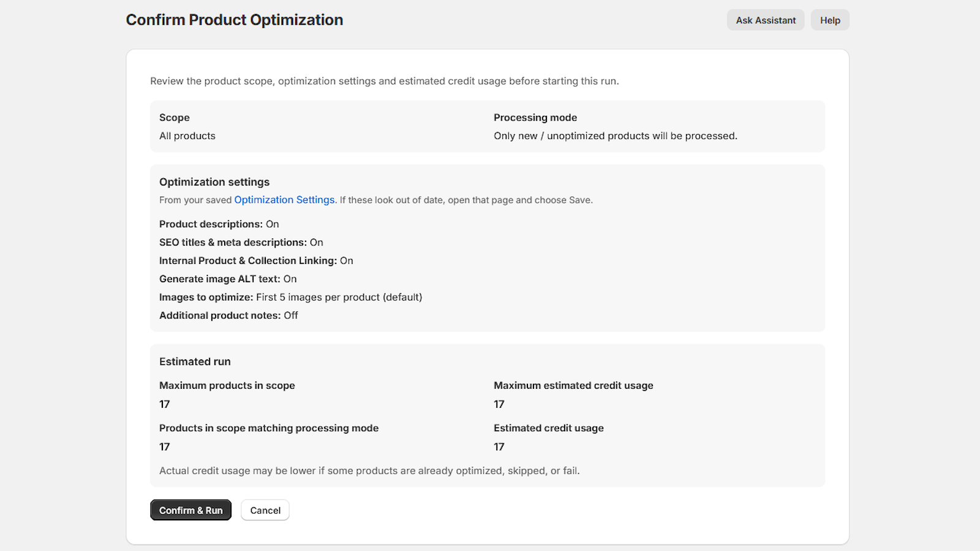Cancel the product optimization run
980x551 pixels.
(x=265, y=510)
